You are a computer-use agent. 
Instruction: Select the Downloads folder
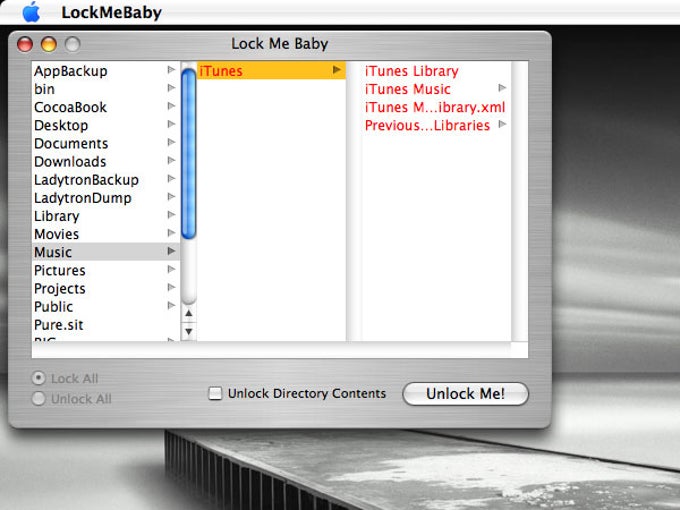106,162
